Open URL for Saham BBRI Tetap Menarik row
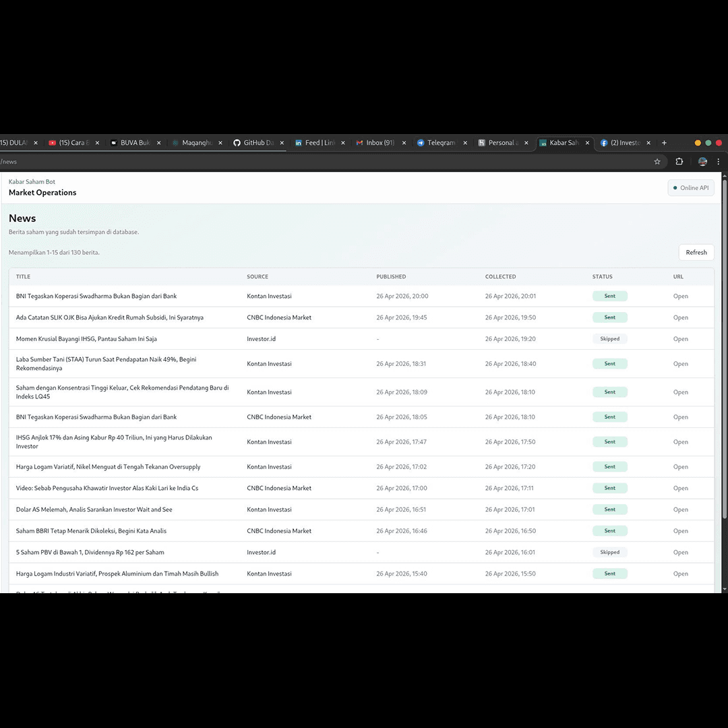 pos(680,530)
